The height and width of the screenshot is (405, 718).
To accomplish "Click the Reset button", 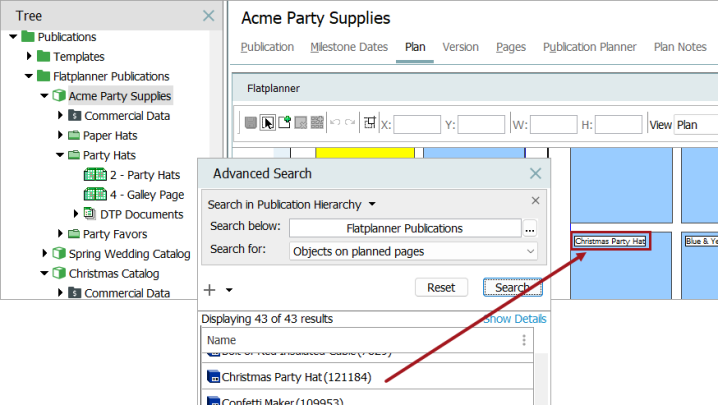I will point(441,288).
